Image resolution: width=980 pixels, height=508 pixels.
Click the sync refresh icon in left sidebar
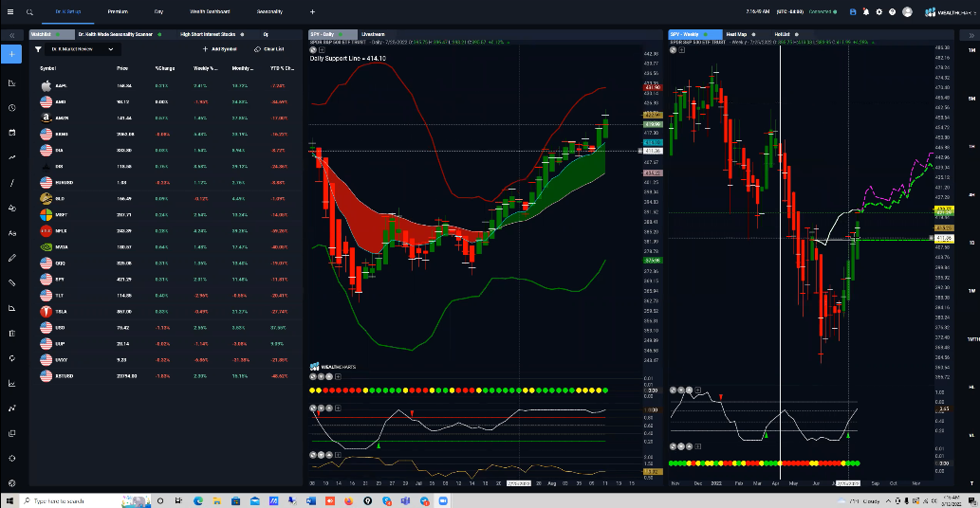(x=12, y=358)
